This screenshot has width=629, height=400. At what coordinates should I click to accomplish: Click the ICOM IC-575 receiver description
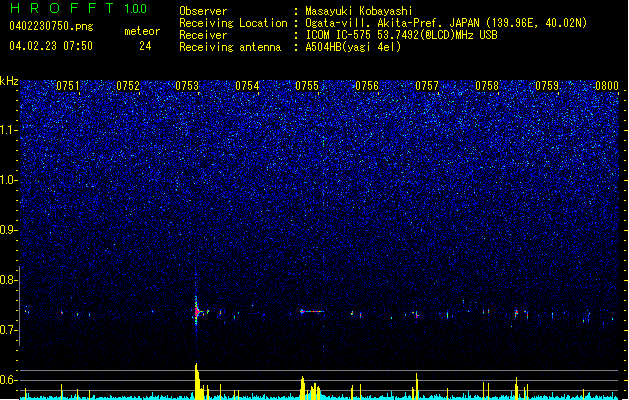click(x=402, y=35)
